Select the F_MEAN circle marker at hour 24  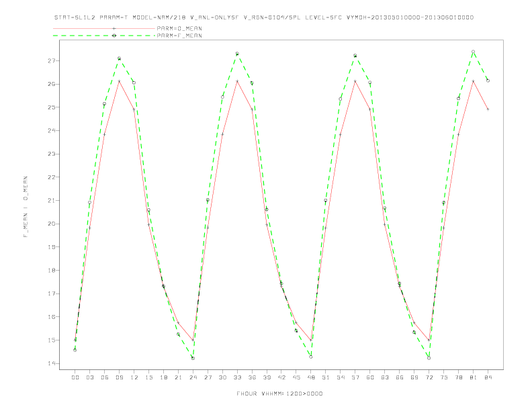[x=193, y=358]
